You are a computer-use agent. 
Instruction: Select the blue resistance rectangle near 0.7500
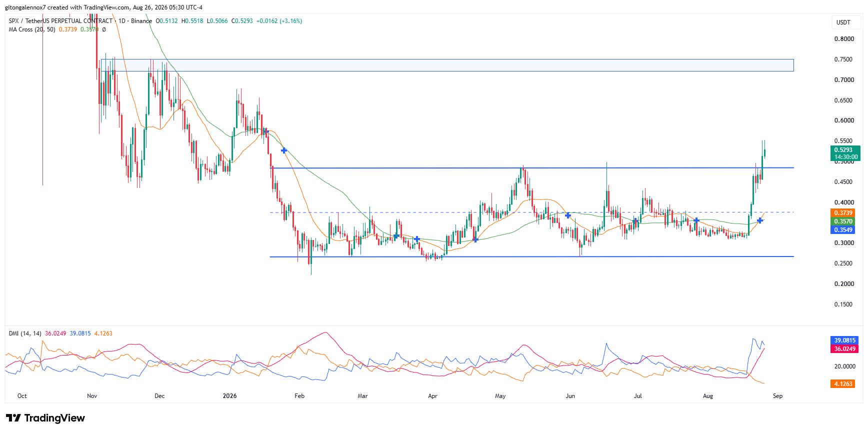point(447,65)
